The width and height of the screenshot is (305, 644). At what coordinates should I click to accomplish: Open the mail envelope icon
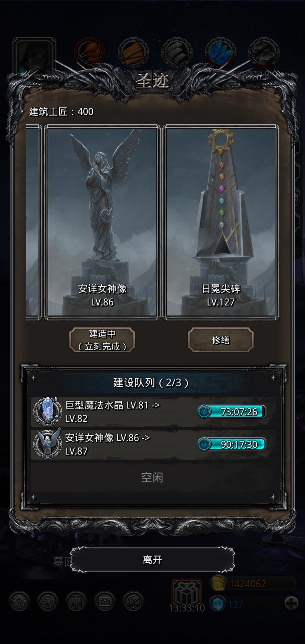(104, 601)
